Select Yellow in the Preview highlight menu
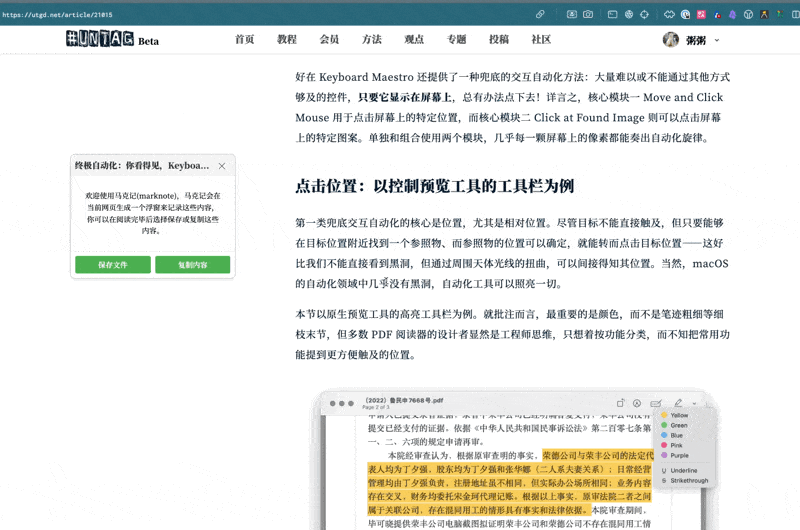The height and width of the screenshot is (530, 800). click(x=674, y=415)
